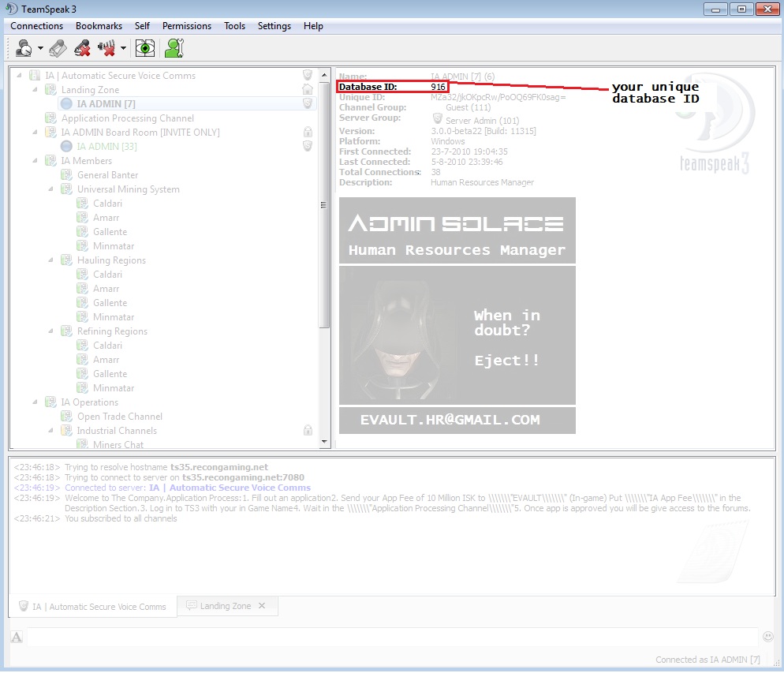Open the Bookmarks menu
The image size is (784, 673).
coord(99,26)
